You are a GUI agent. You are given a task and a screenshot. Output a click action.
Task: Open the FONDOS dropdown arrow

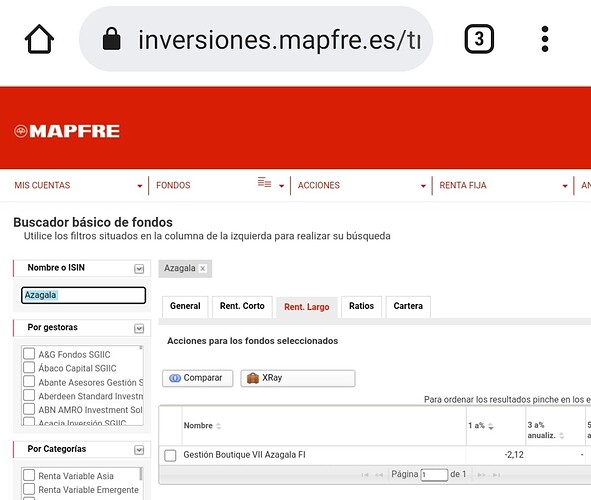coord(281,186)
